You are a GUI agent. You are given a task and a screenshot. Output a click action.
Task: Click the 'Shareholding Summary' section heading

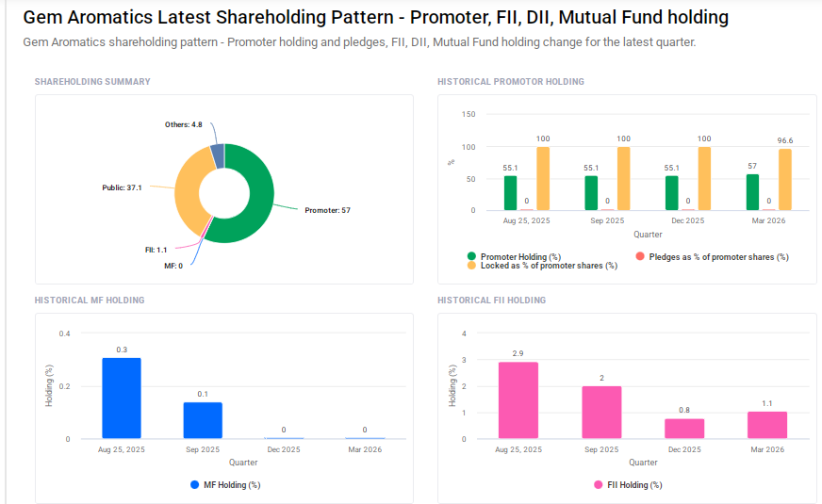click(x=92, y=82)
